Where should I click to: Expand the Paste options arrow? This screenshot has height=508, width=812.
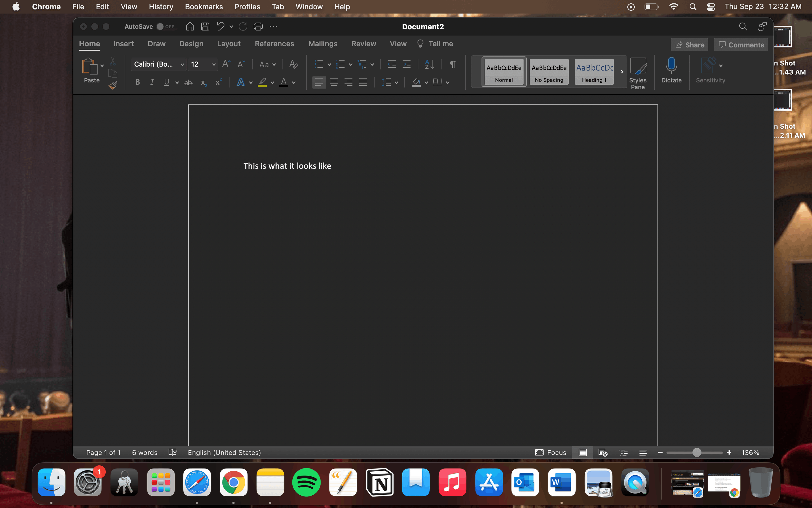(102, 65)
